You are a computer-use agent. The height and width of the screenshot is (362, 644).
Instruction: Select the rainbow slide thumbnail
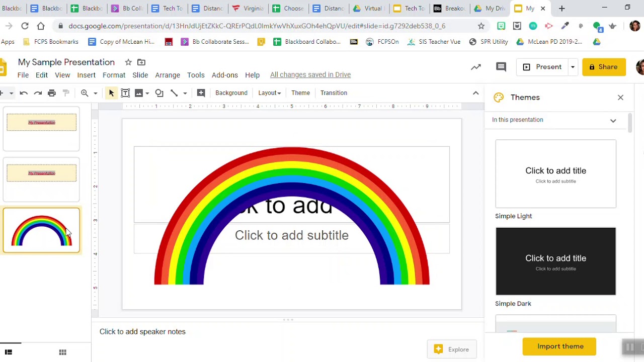tap(41, 230)
